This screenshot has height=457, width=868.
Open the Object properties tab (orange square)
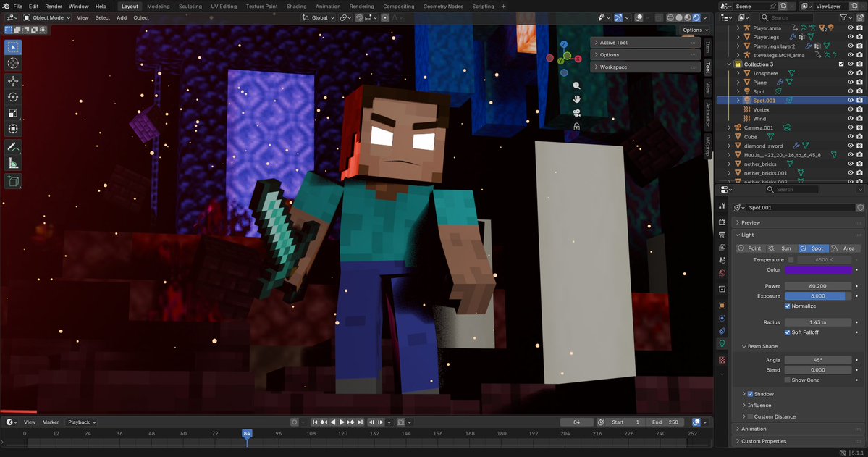coord(722,305)
